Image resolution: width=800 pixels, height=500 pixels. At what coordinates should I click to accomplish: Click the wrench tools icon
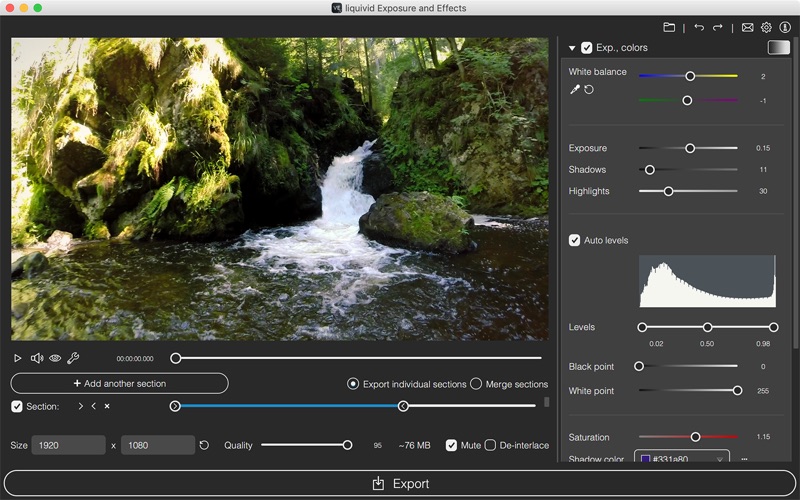[73, 358]
